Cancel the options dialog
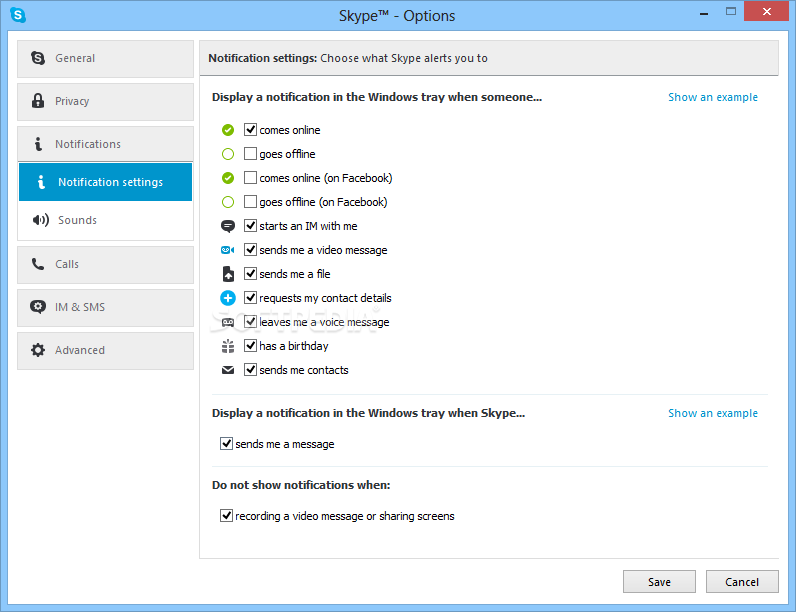This screenshot has height=612, width=796. click(742, 582)
